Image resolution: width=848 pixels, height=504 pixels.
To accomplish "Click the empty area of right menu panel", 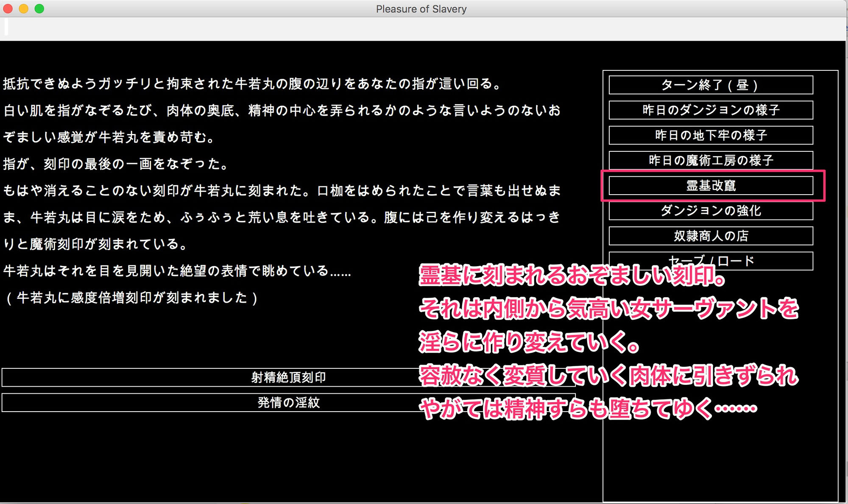I will [x=720, y=462].
